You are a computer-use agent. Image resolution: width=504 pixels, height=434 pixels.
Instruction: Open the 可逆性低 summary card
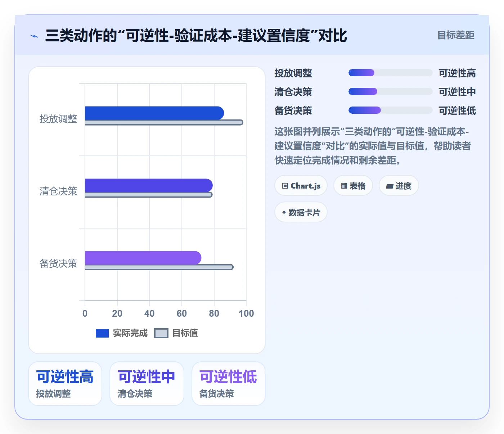pos(229,384)
